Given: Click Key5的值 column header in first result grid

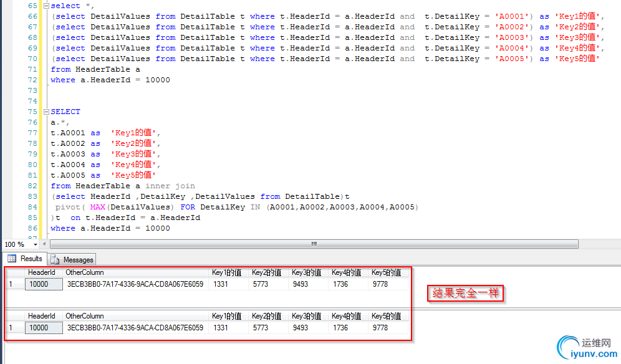Looking at the screenshot, I should pyautogui.click(x=388, y=272).
